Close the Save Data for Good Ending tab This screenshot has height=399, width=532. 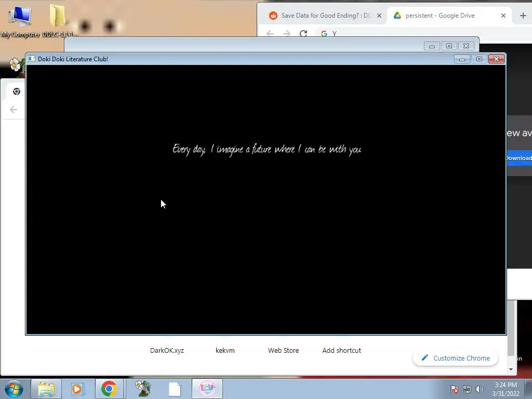point(379,16)
